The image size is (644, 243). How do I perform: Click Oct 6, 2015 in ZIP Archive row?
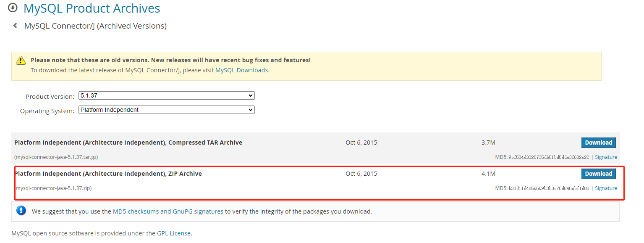pos(361,174)
